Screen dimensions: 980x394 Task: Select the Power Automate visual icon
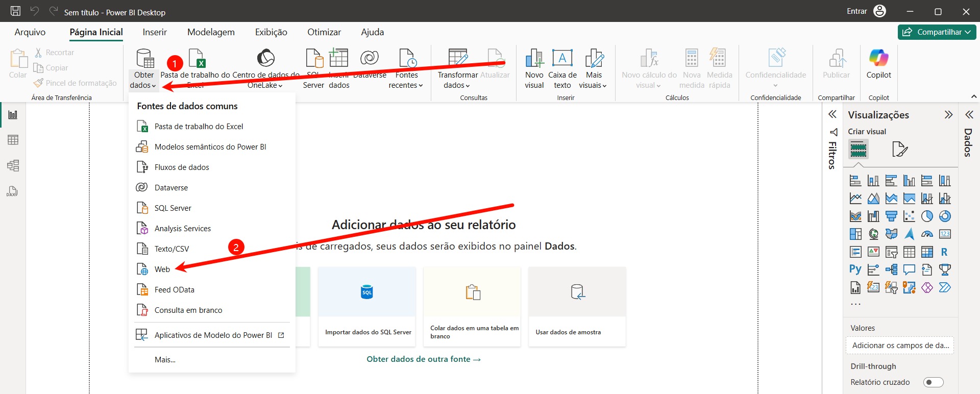pyautogui.click(x=945, y=288)
